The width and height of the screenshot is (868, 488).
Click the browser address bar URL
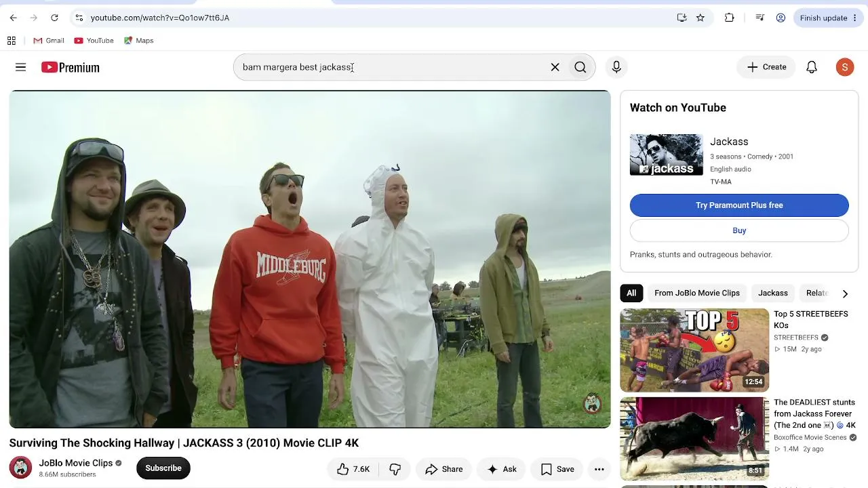click(x=160, y=18)
